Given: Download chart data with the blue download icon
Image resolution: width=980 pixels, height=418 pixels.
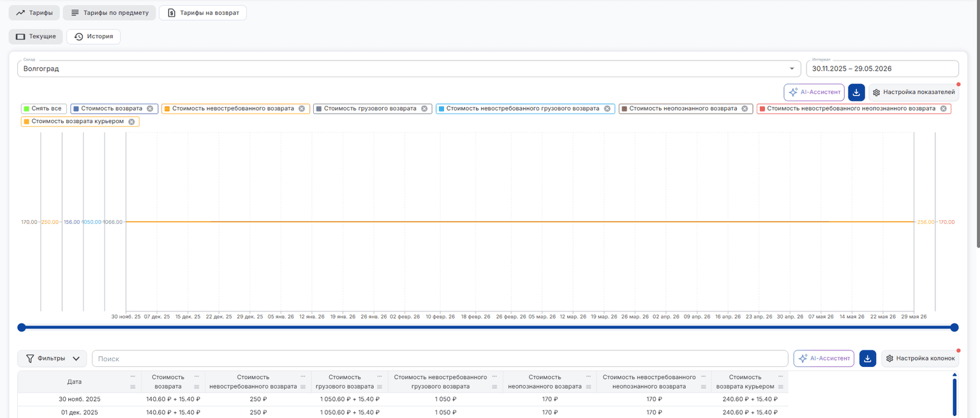Looking at the screenshot, I should (x=856, y=93).
